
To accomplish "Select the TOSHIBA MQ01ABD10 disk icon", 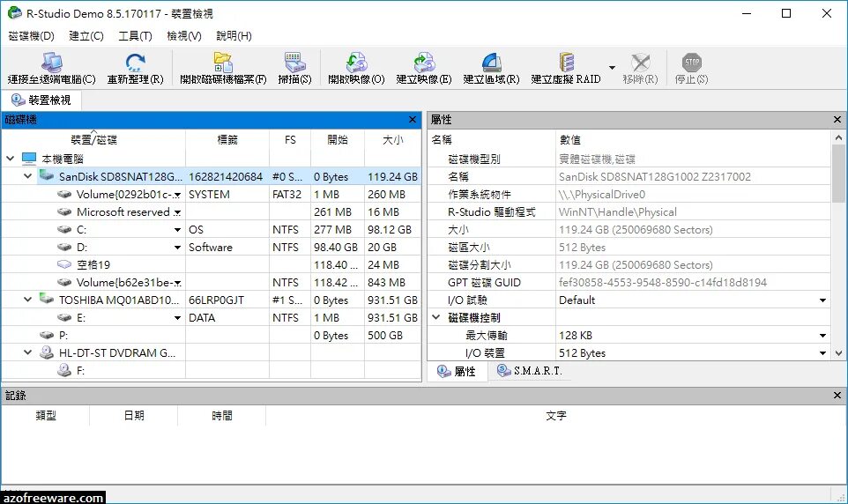I will (47, 299).
